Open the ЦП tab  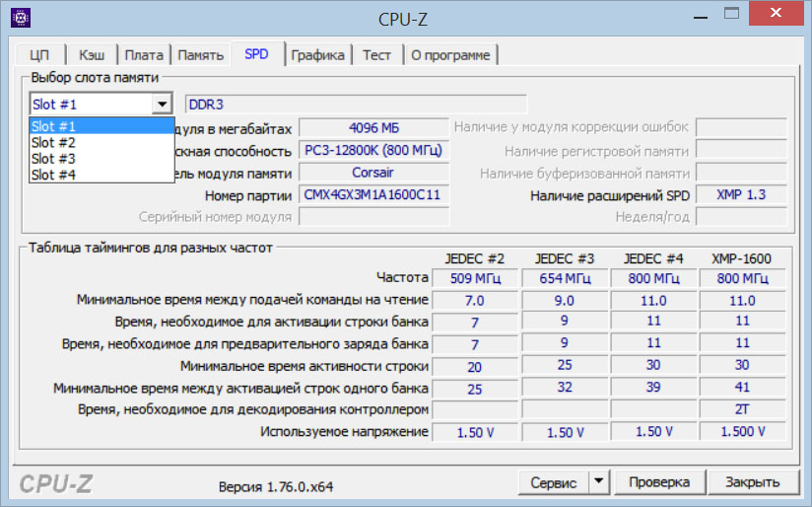(39, 55)
